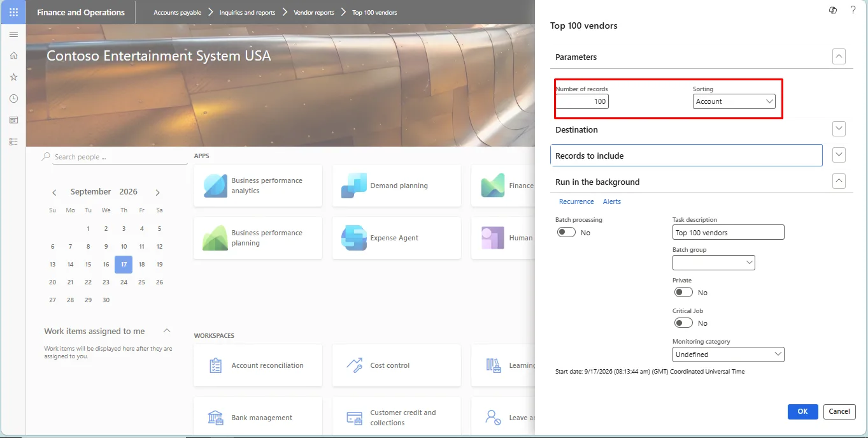868x438 pixels.
Task: Open the Leave and absence workspace tile icon
Action: [493, 418]
